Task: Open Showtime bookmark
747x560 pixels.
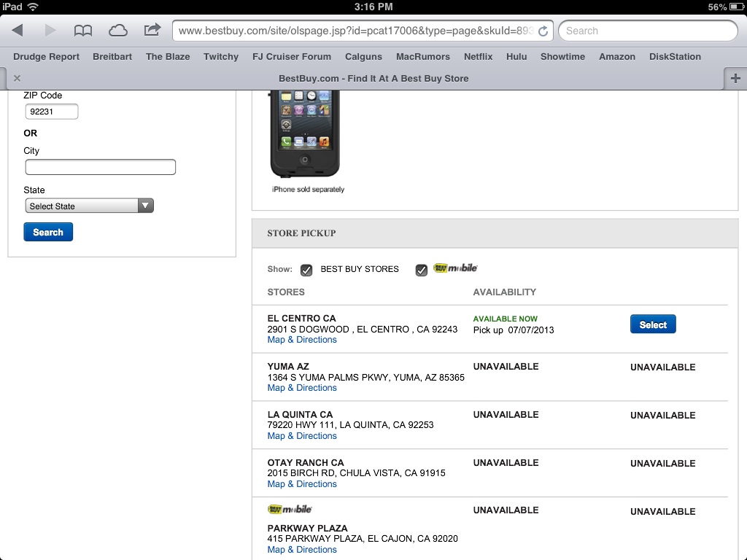Action: 562,57
